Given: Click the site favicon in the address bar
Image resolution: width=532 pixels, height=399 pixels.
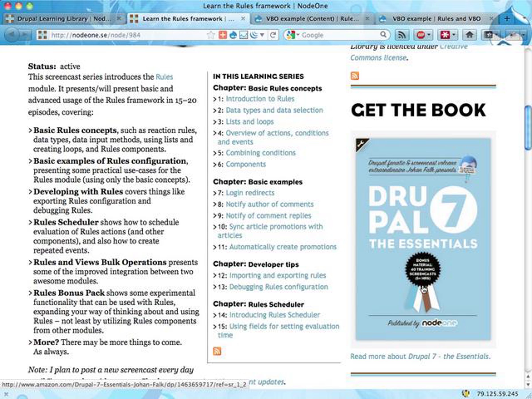Looking at the screenshot, I should [x=42, y=35].
